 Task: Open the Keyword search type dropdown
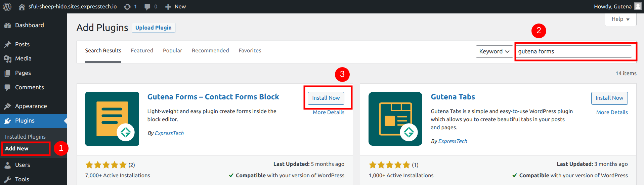(x=494, y=51)
